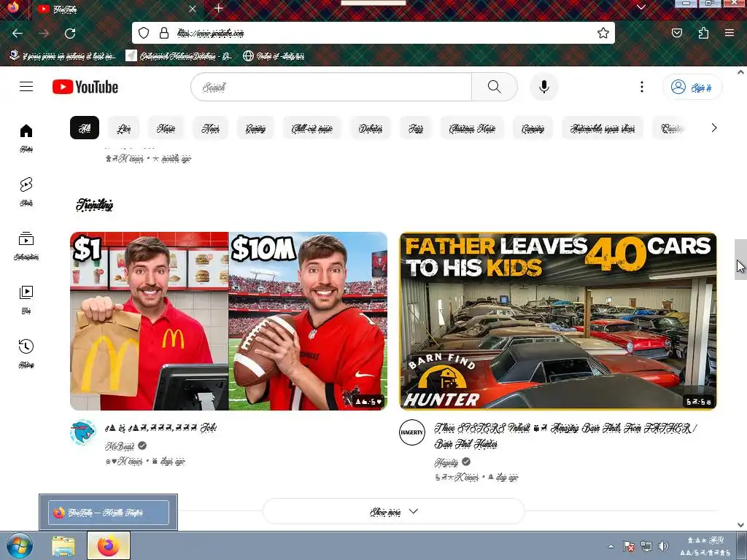Open Action Center flag icon

coord(628,546)
